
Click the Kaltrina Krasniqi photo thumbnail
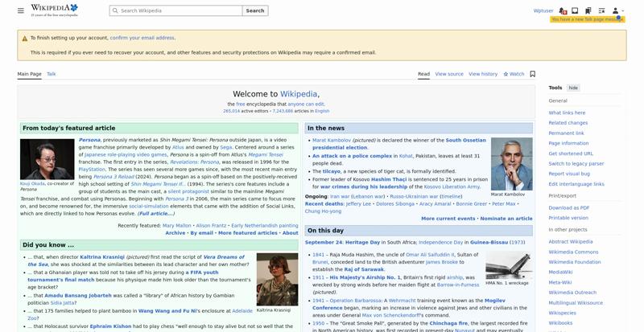tap(277, 280)
